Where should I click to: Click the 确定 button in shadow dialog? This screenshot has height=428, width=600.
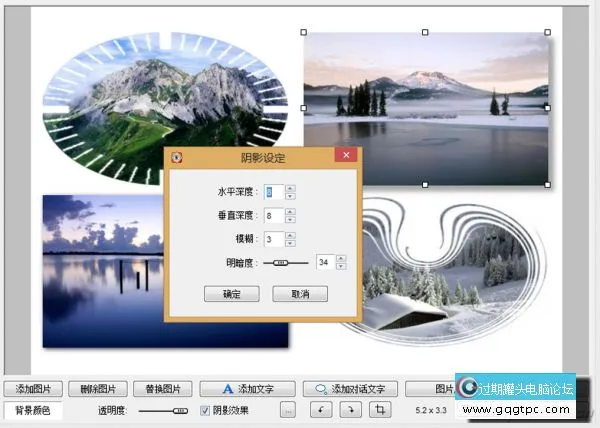(x=232, y=294)
